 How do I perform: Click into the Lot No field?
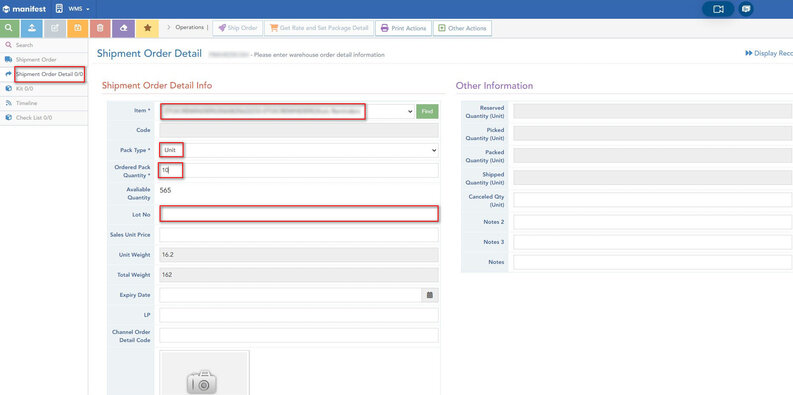299,214
